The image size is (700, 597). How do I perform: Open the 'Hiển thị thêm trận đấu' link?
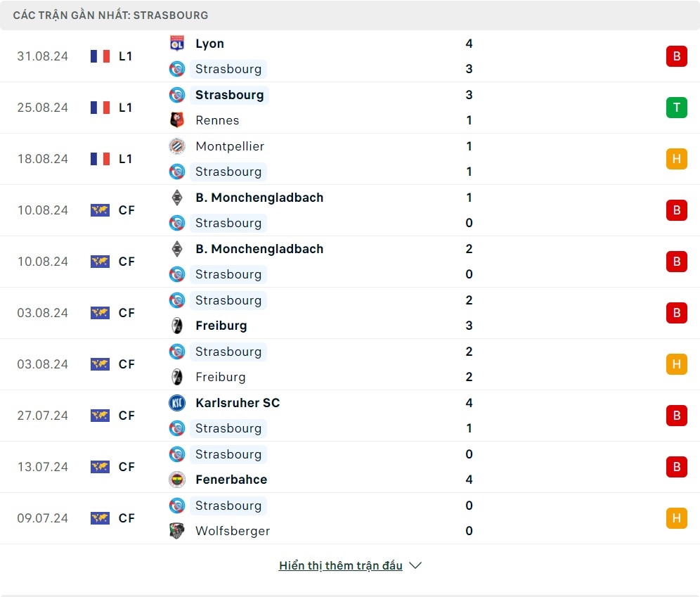coord(341,565)
